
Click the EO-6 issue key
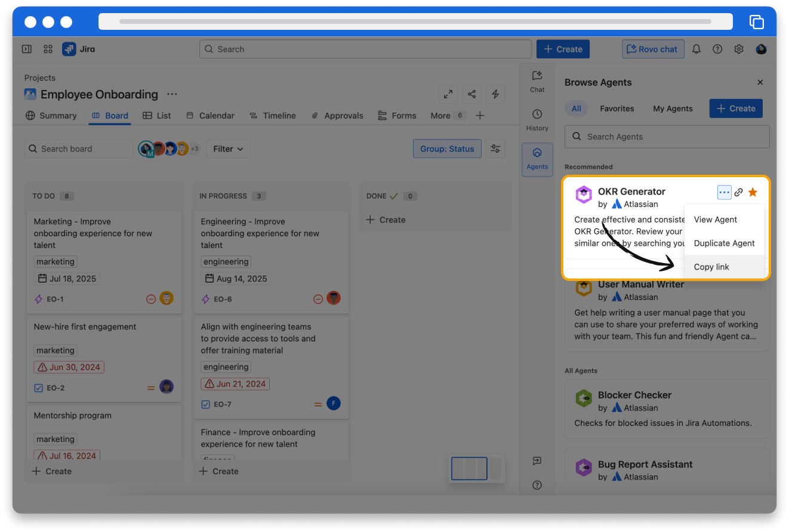223,299
